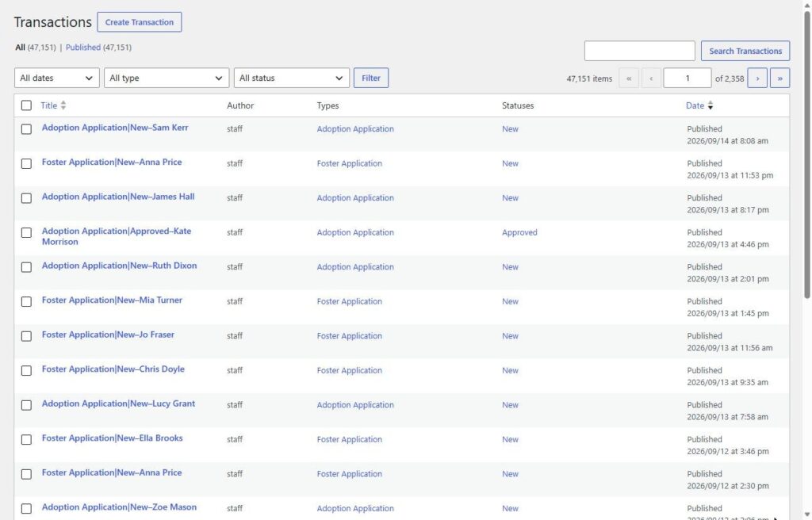Click the Filter button
The height and width of the screenshot is (520, 812).
pos(371,78)
